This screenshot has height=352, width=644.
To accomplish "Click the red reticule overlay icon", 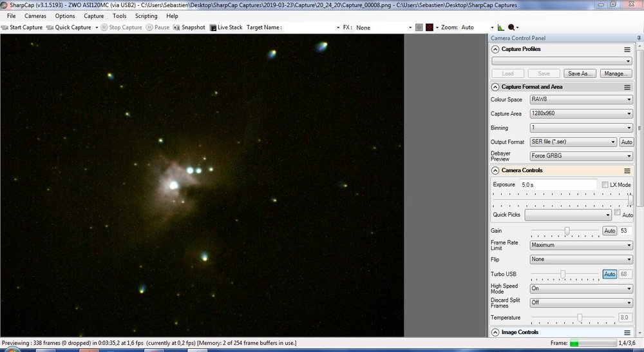I will 430,28.
